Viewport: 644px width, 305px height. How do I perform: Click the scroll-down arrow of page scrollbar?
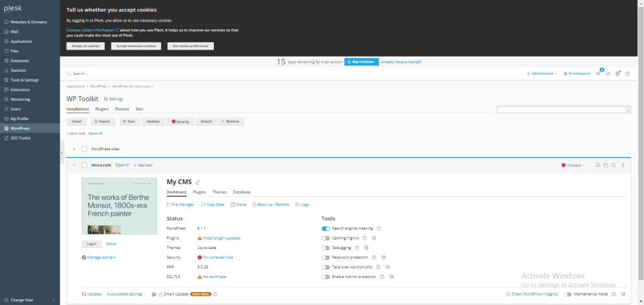(641, 302)
